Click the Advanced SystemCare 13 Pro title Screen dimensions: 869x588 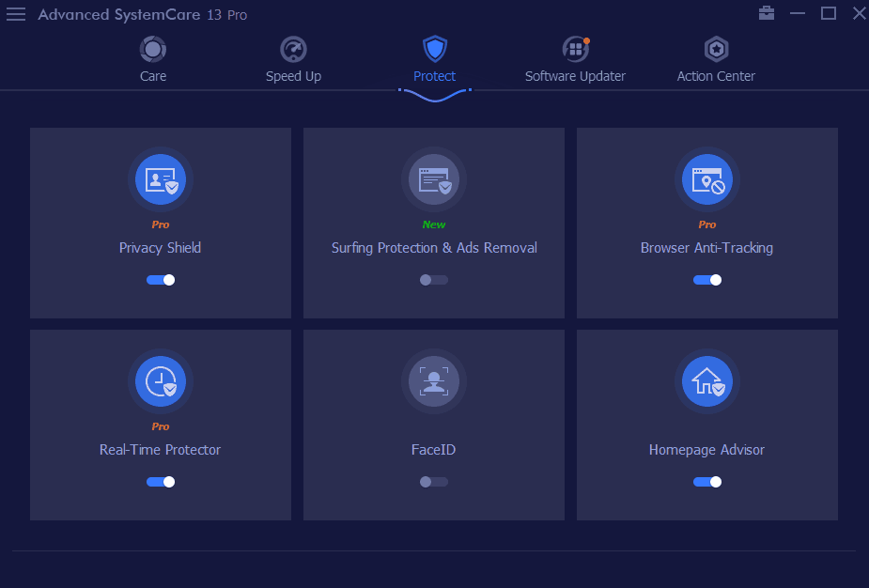[143, 14]
